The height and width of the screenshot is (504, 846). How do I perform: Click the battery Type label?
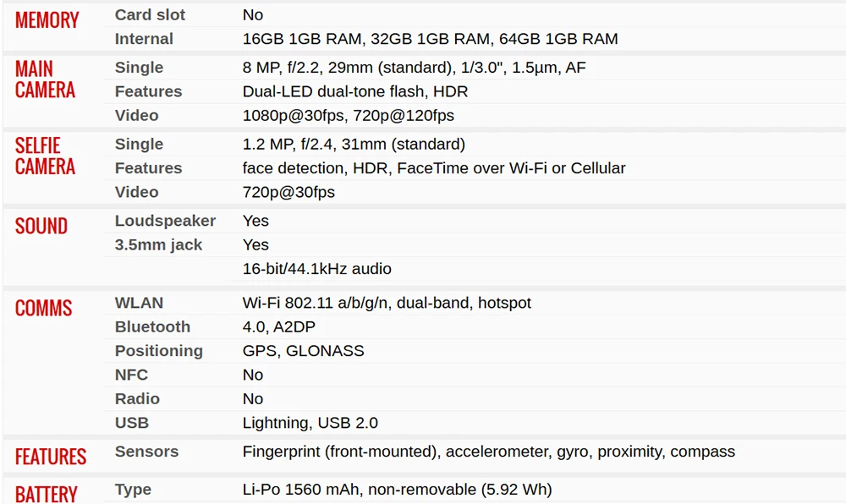click(133, 490)
